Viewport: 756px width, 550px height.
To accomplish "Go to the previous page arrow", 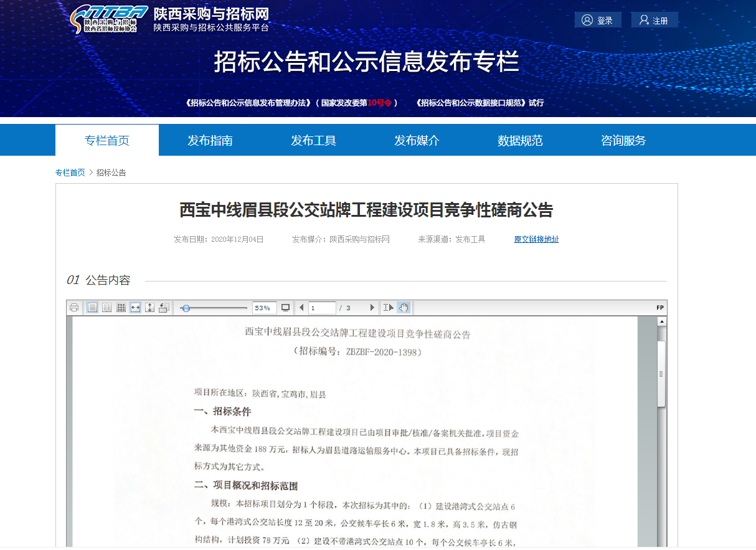I will (x=301, y=308).
